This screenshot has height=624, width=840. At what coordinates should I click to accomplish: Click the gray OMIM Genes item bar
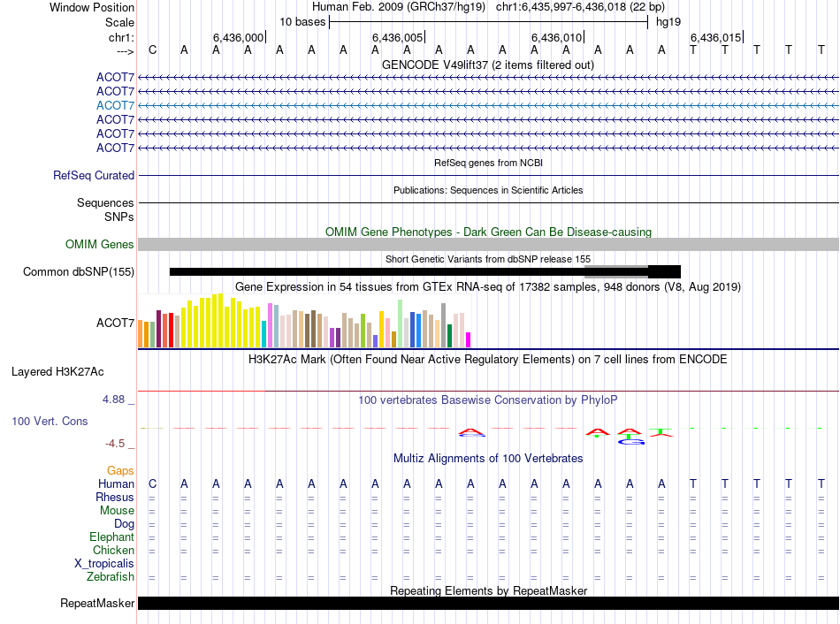pyautogui.click(x=488, y=244)
